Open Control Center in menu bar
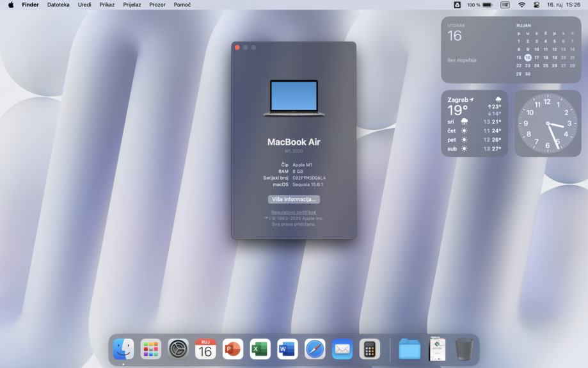 point(537,4)
